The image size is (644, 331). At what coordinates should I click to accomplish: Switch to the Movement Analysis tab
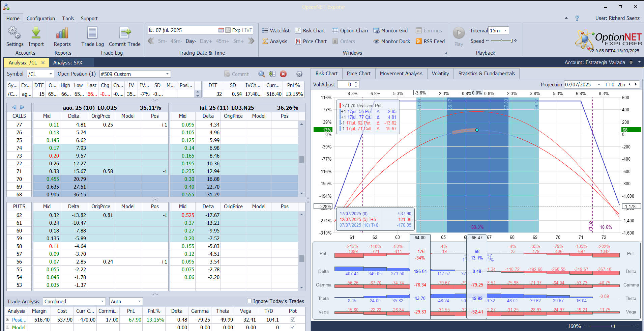tap(401, 74)
